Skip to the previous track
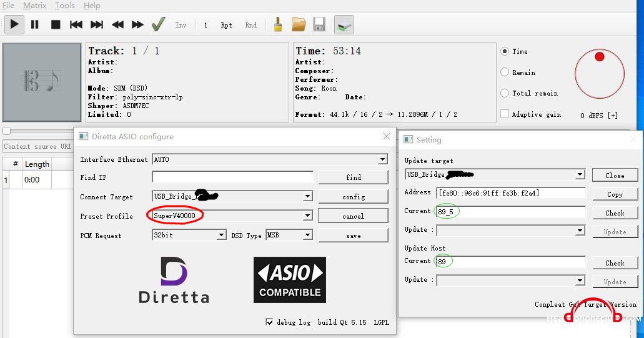Image resolution: width=644 pixels, height=338 pixels. click(x=76, y=24)
